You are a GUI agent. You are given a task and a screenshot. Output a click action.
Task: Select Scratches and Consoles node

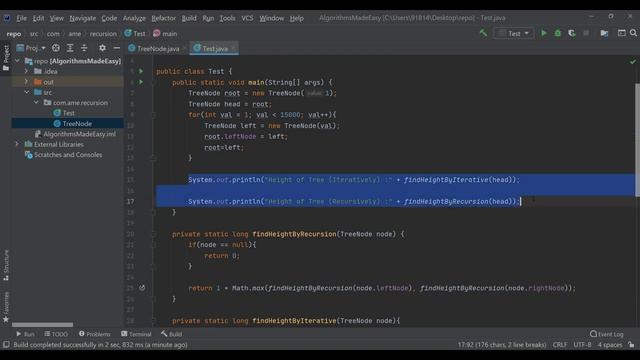click(x=63, y=155)
